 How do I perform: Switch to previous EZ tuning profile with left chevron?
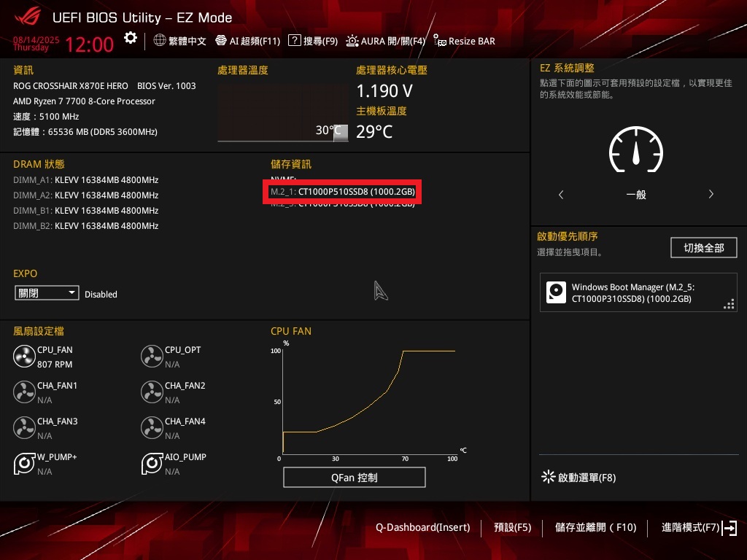click(561, 194)
